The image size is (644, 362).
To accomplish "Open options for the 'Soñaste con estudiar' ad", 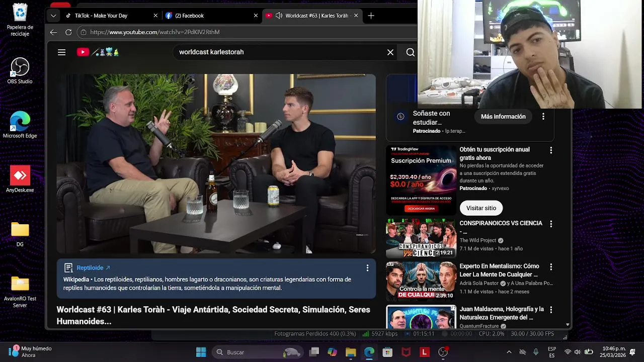I will coord(543,117).
